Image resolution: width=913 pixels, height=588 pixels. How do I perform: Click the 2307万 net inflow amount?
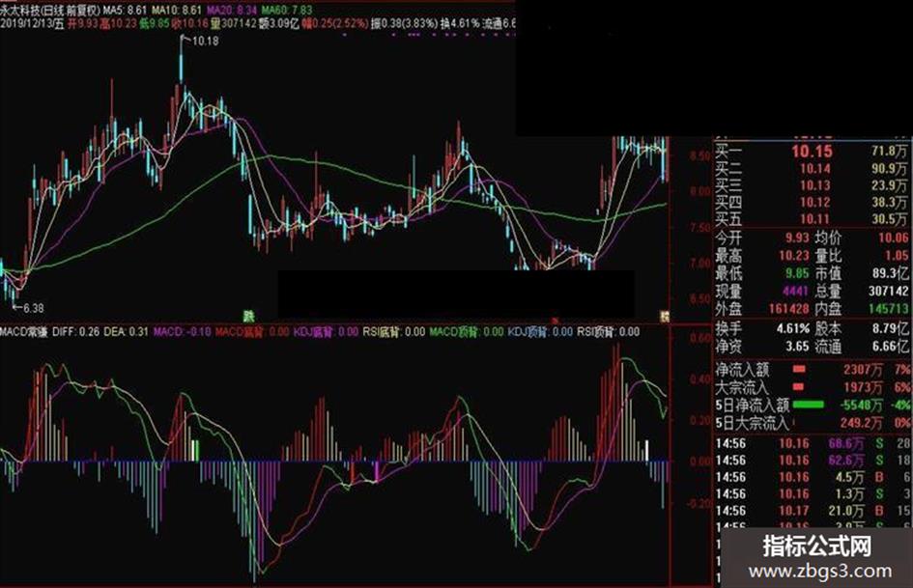[x=863, y=370]
